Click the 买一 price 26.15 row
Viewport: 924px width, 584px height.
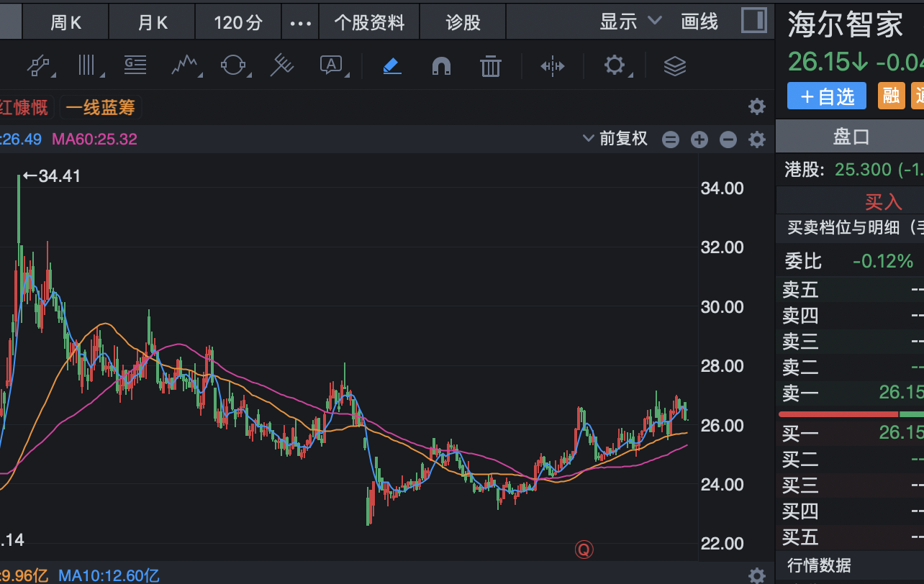(851, 433)
